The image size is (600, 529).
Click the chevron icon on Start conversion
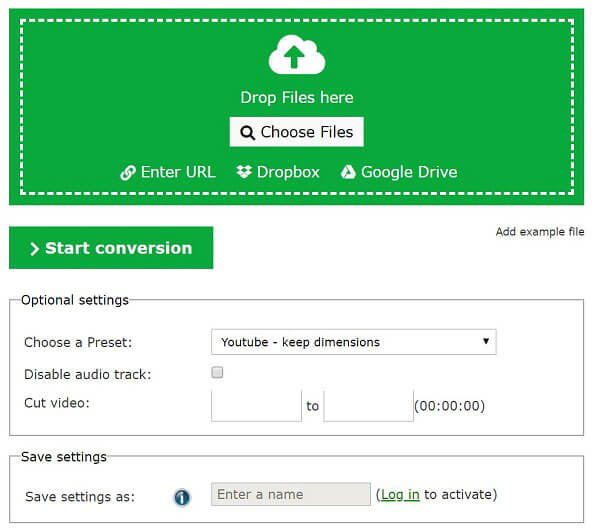(34, 249)
